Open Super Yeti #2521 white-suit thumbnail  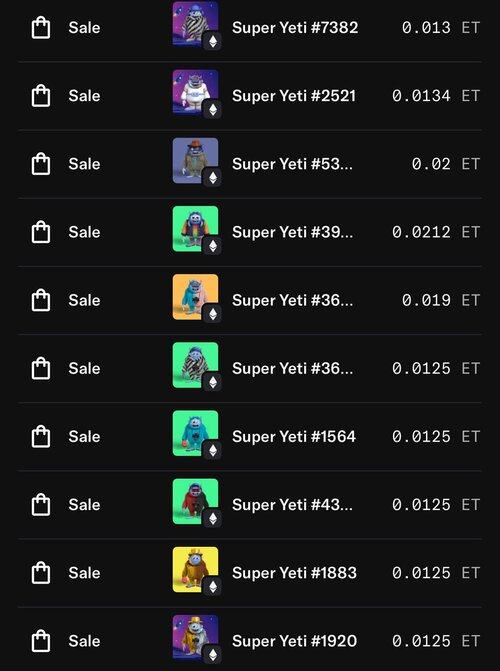195,92
